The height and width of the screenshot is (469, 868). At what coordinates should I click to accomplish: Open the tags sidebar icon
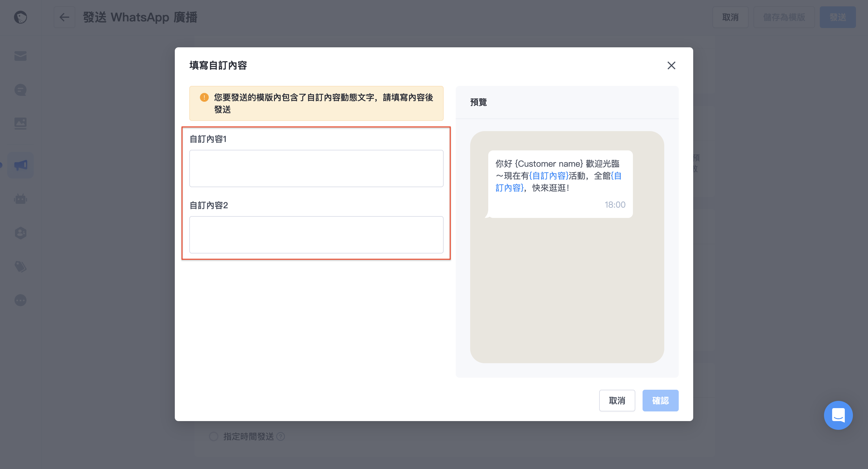tap(20, 266)
